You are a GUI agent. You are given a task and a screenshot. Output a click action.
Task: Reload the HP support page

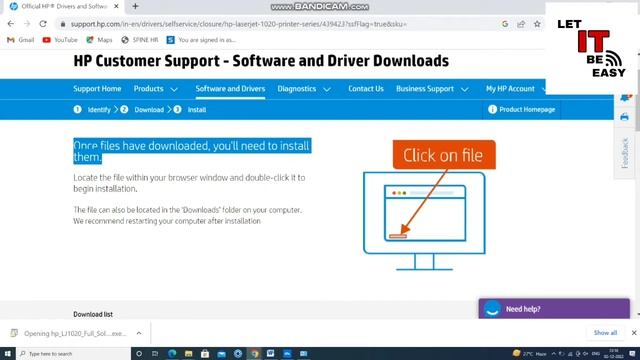coord(43,24)
